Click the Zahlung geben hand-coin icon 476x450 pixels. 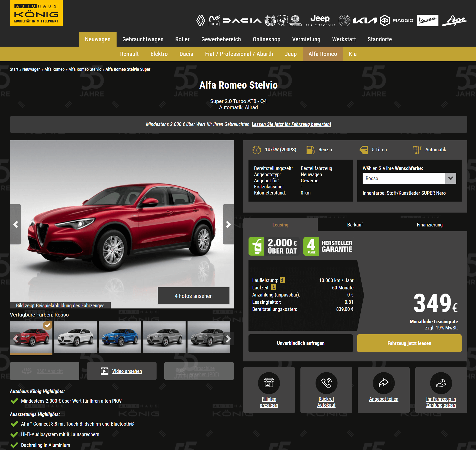pyautogui.click(x=441, y=383)
